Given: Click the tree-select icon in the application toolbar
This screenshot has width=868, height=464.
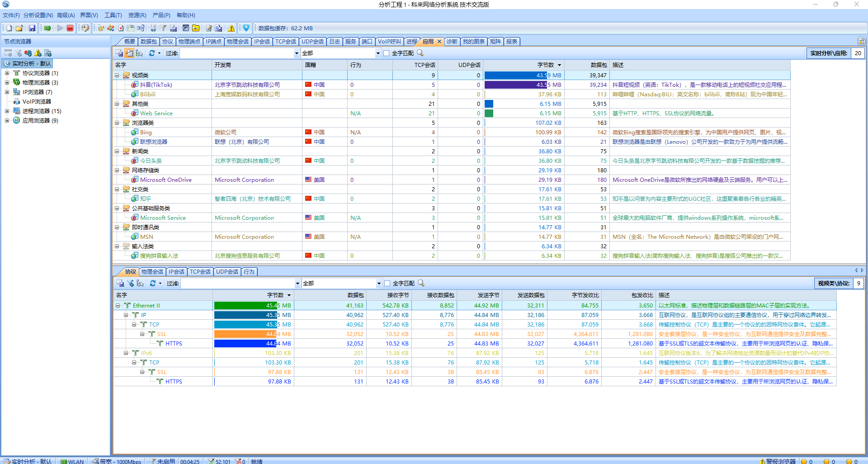Looking at the screenshot, I should pyautogui.click(x=139, y=53).
